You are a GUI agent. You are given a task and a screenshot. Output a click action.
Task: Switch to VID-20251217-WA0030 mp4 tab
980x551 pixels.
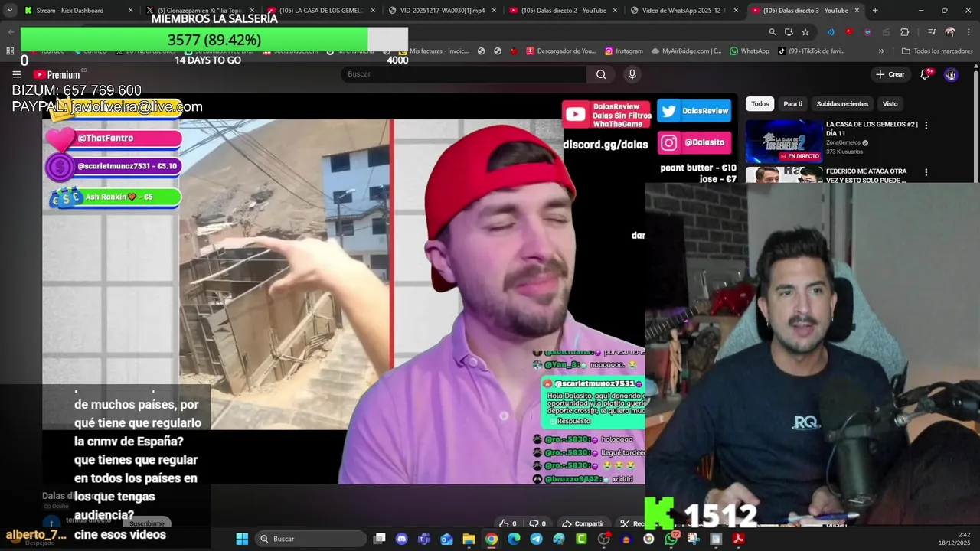tap(442, 11)
